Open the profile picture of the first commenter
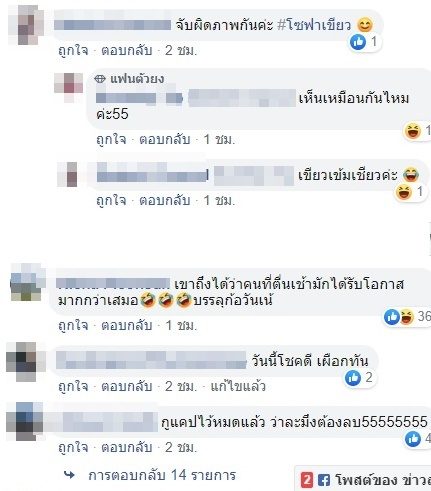431x491 pixels. point(26,25)
